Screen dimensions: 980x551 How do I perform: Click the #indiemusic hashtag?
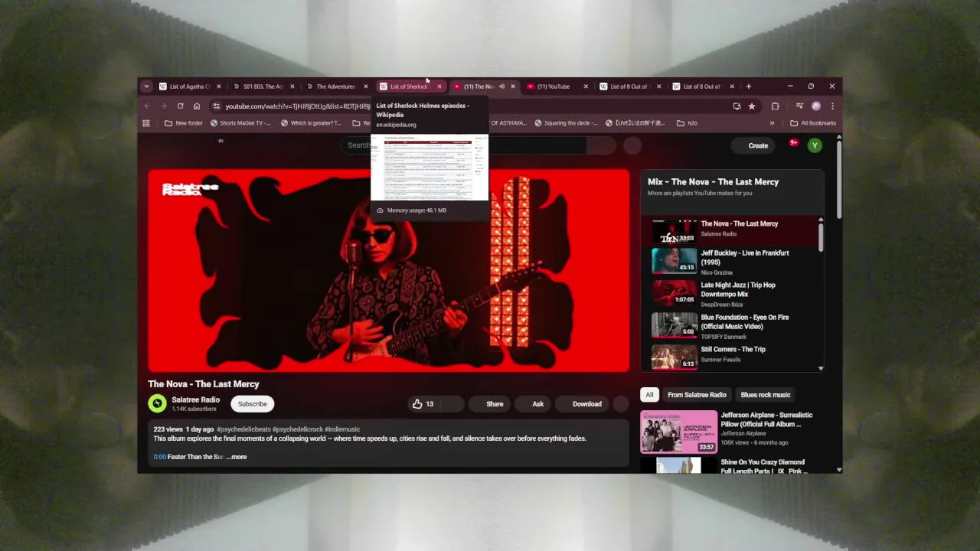pos(342,429)
